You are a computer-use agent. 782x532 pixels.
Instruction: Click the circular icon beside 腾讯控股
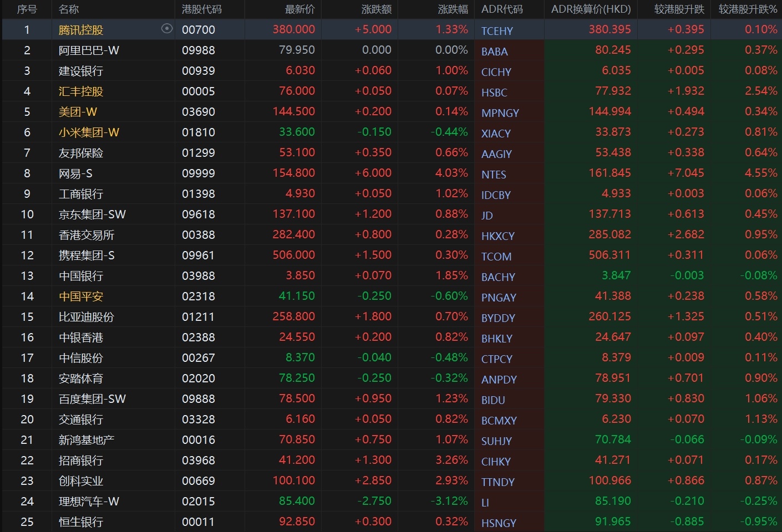[166, 29]
